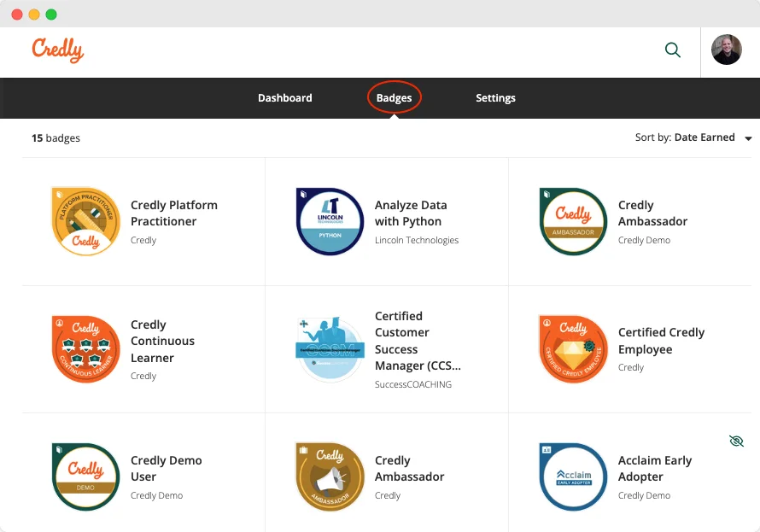Click Credly issuer under Continuous Learner
The image size is (760, 532).
click(x=143, y=376)
